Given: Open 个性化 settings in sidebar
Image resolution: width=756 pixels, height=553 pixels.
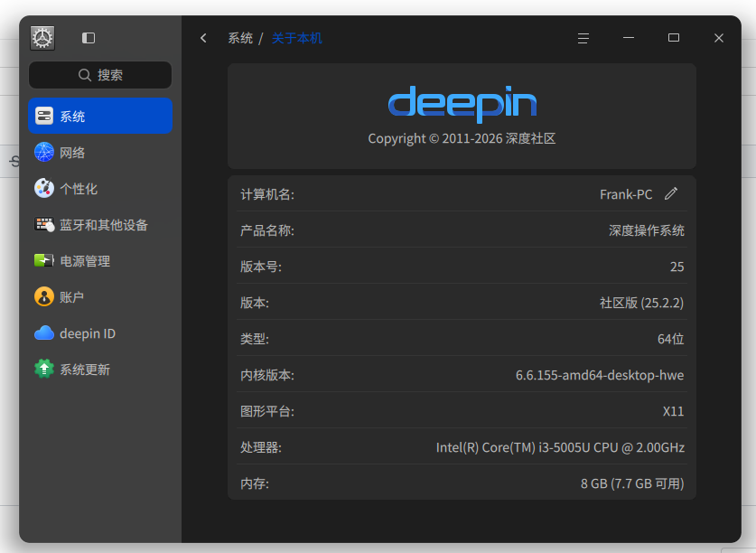Looking at the screenshot, I should coord(100,189).
